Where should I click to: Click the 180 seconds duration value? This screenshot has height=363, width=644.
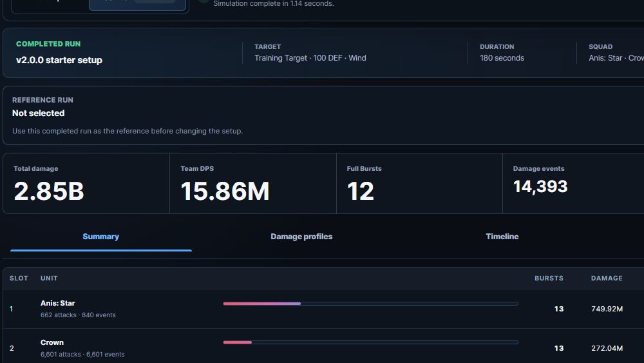(x=502, y=58)
